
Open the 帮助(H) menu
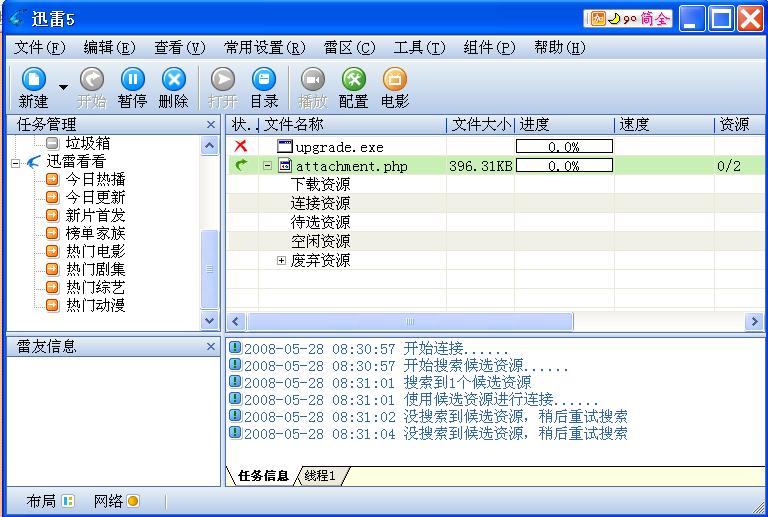pyautogui.click(x=559, y=47)
